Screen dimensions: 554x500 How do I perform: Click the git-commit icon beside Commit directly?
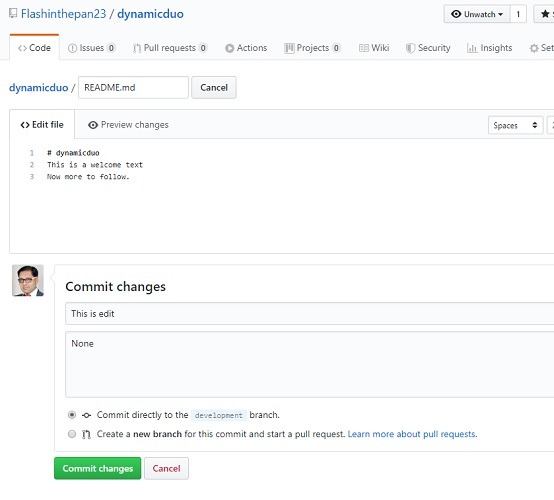pyautogui.click(x=86, y=415)
